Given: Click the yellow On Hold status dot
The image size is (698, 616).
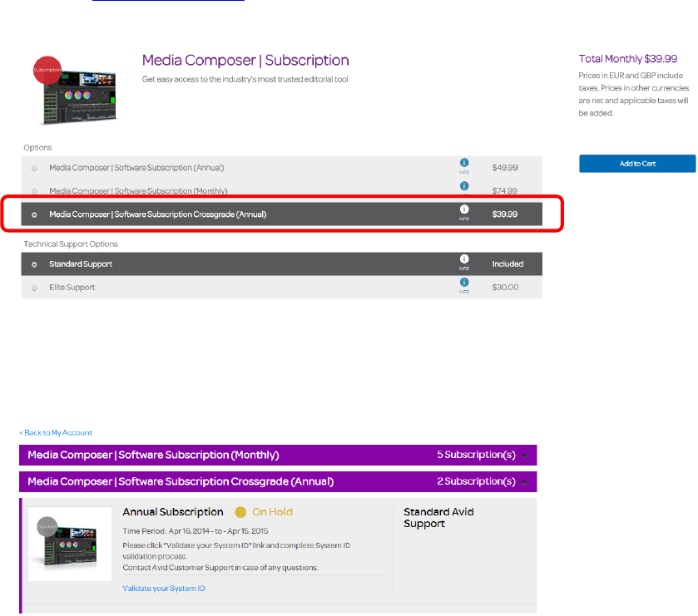Looking at the screenshot, I should point(240,512).
